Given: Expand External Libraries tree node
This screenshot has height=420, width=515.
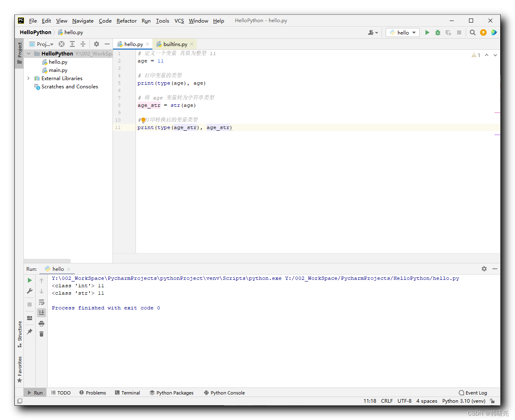Looking at the screenshot, I should [28, 78].
